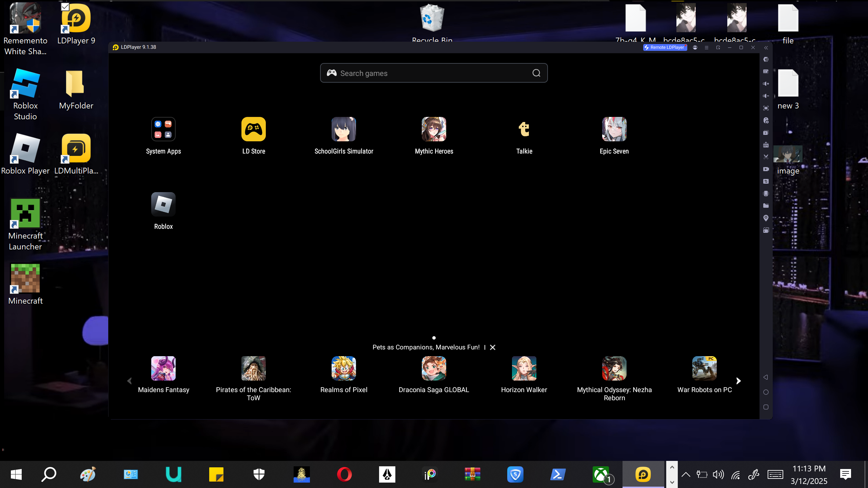
Task: Click the taskbar clock showing 11:13 PM
Action: click(x=809, y=474)
